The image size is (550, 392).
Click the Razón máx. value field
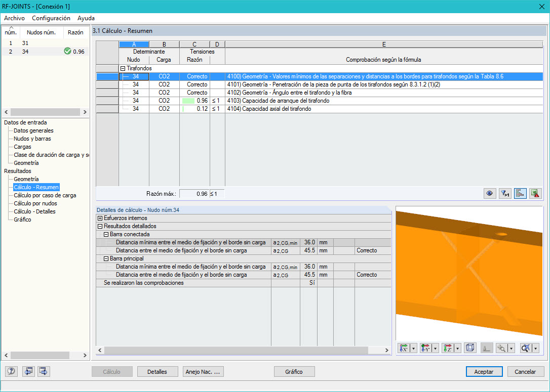[x=194, y=194]
